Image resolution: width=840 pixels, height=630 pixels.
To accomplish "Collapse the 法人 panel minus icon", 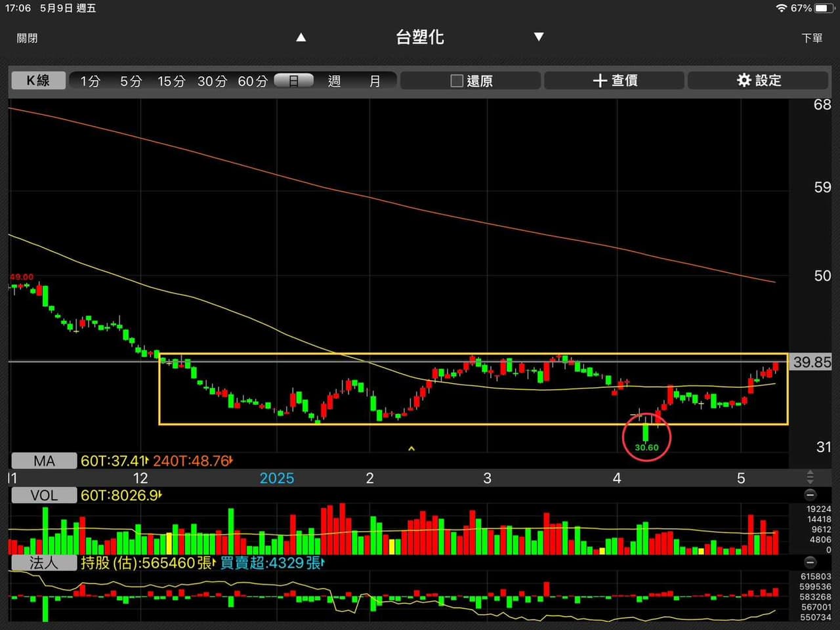I will (810, 562).
